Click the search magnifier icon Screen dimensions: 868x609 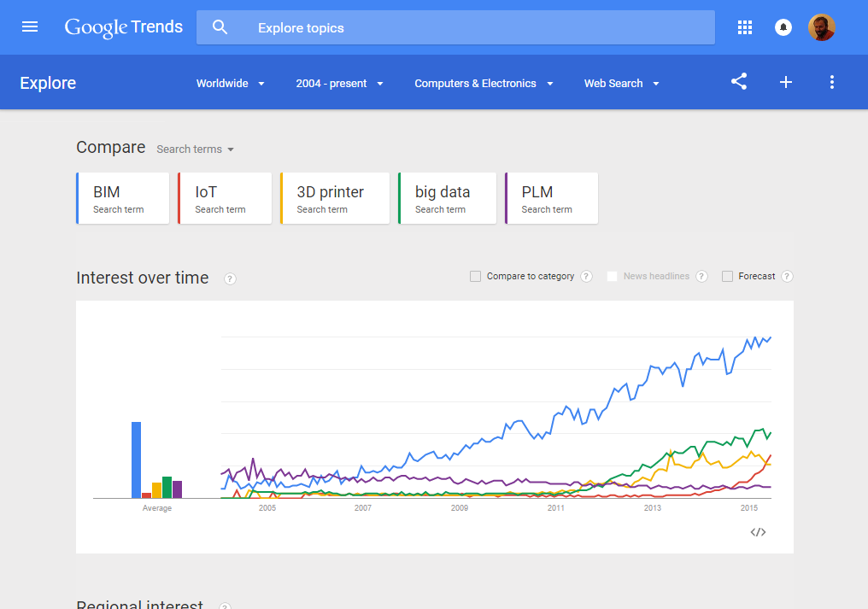(x=220, y=27)
